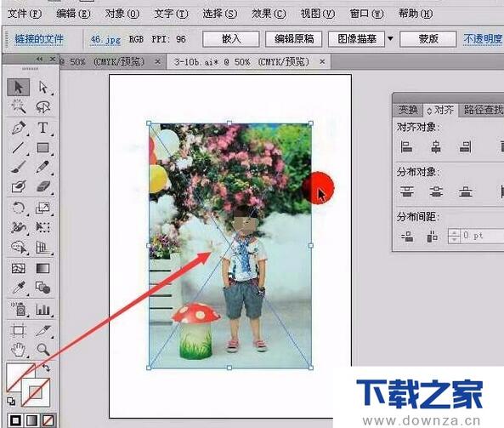Click the distribute spacing pt value field
This screenshot has height=428, width=504.
click(x=482, y=236)
